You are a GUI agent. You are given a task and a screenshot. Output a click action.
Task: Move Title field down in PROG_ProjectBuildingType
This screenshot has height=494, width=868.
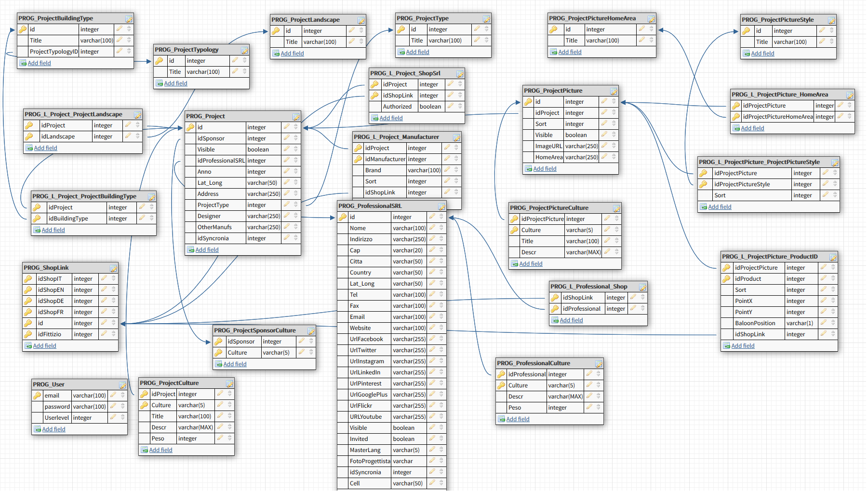129,42
